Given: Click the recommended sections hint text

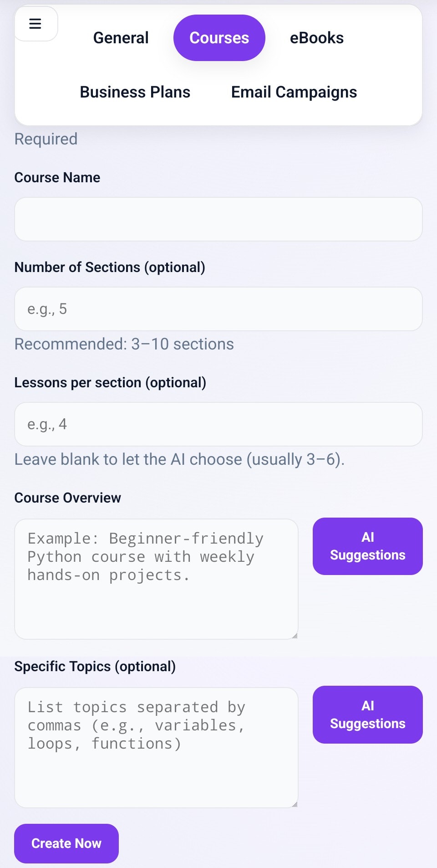Looking at the screenshot, I should point(124,344).
